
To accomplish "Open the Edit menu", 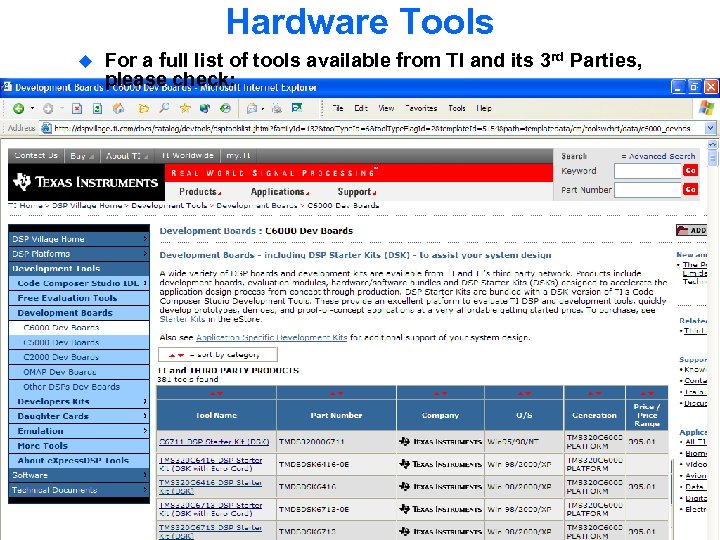I will click(x=361, y=108).
